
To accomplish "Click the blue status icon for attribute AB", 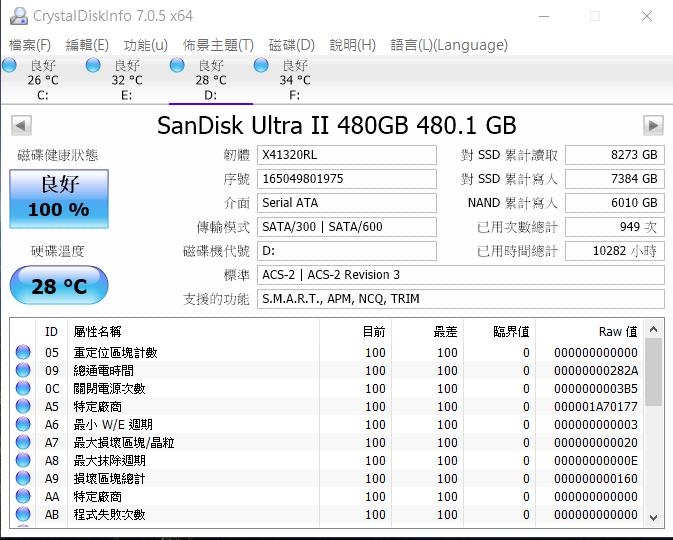I will pyautogui.click(x=23, y=514).
